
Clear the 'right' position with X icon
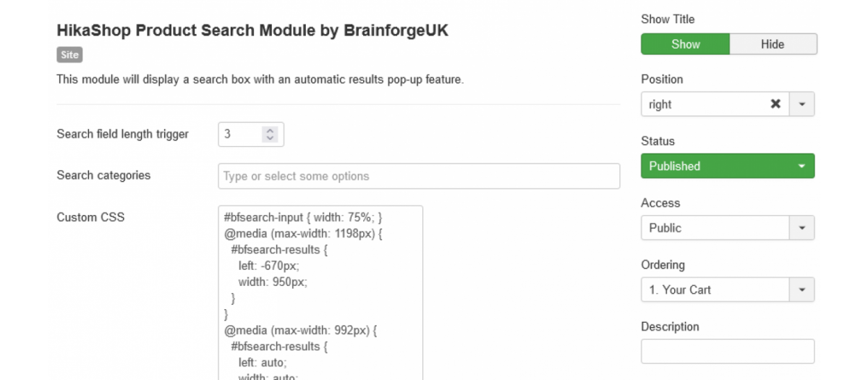pos(775,104)
